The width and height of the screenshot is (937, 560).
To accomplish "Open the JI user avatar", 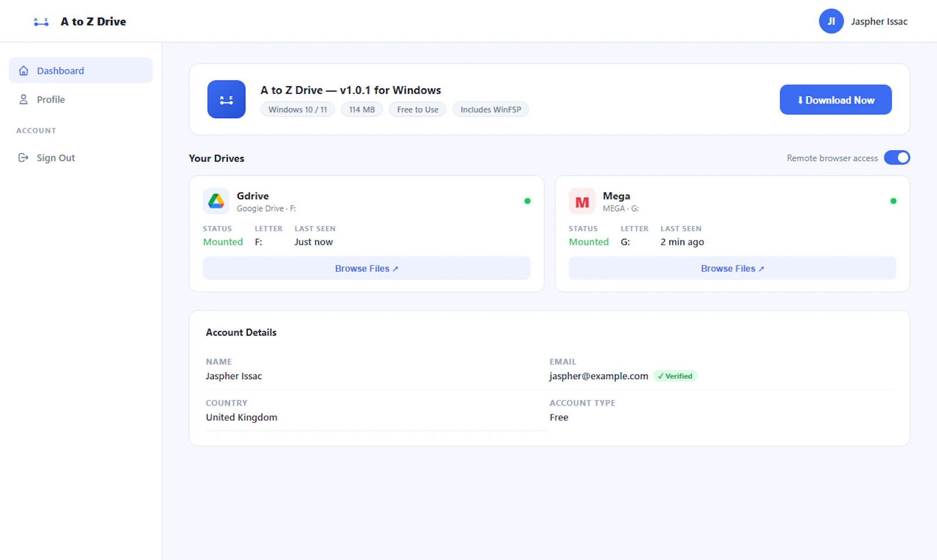I will (831, 21).
